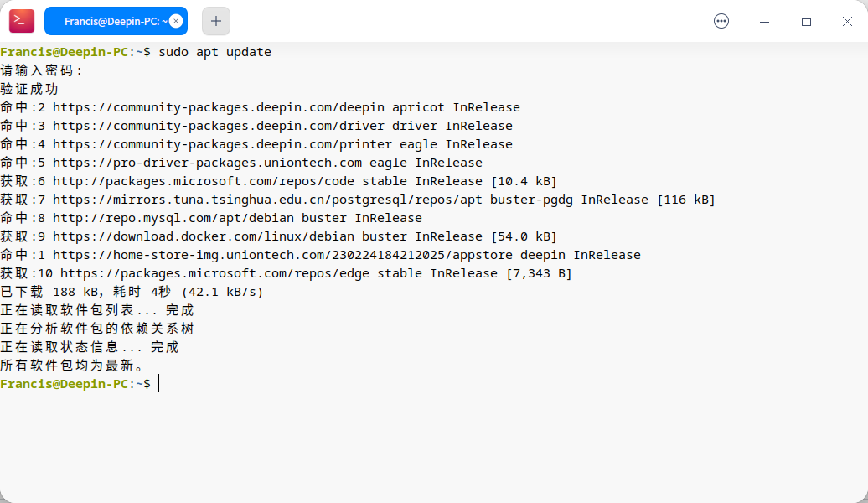Click the pro-driver-packages.uniontech.com URL
This screenshot has height=503, width=868.
207,163
